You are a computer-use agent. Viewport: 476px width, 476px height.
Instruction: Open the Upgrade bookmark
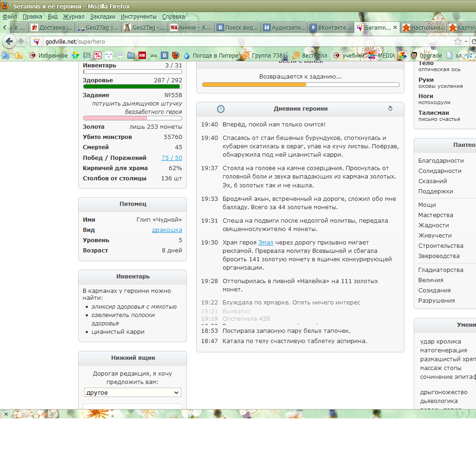point(426,55)
